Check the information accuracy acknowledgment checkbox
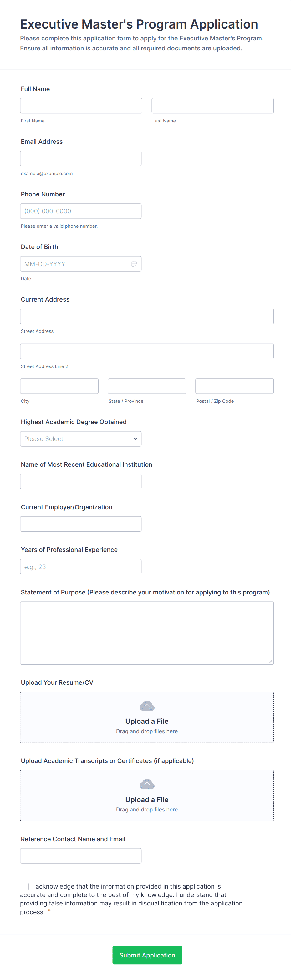The image size is (291, 980). (x=25, y=886)
